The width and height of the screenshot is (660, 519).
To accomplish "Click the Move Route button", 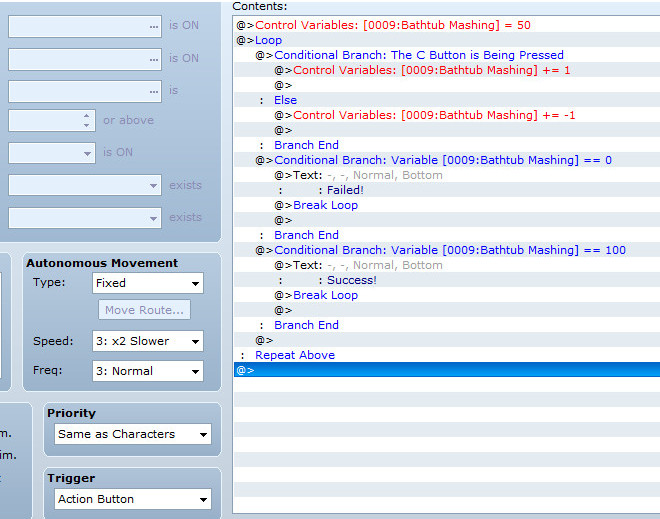I will [144, 310].
